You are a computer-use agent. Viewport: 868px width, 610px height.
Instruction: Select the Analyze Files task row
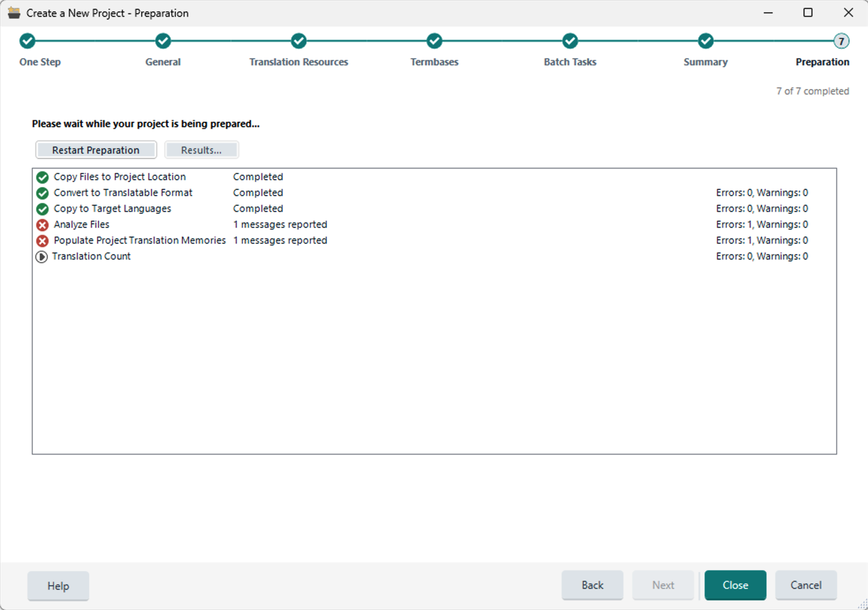[x=434, y=224]
